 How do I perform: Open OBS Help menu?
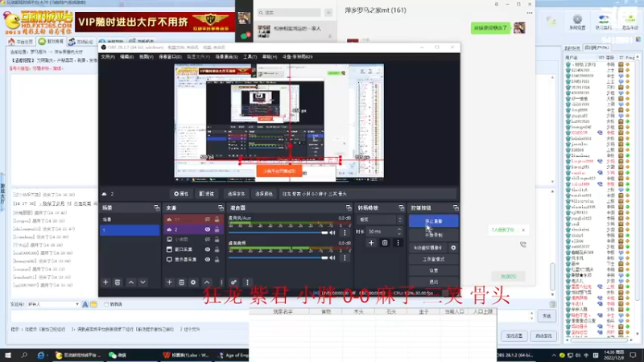point(270,56)
